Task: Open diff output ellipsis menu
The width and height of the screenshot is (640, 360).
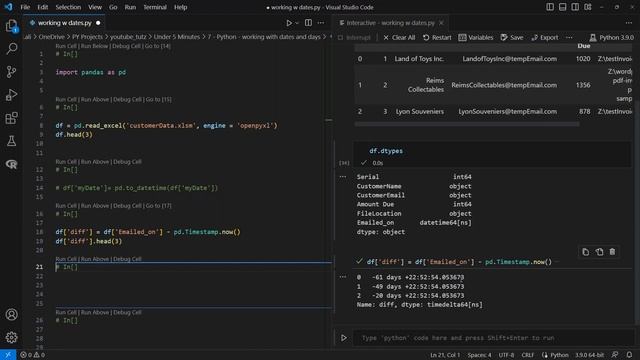Action: tap(343, 277)
